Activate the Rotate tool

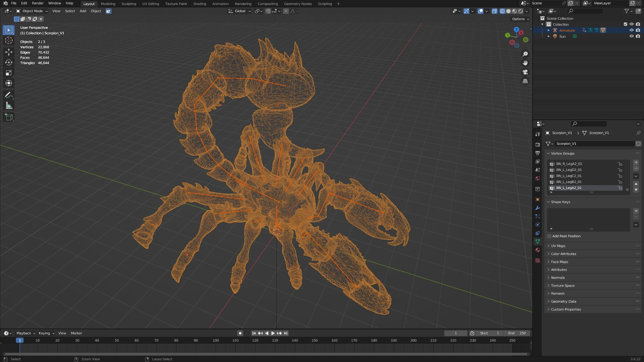[9, 62]
